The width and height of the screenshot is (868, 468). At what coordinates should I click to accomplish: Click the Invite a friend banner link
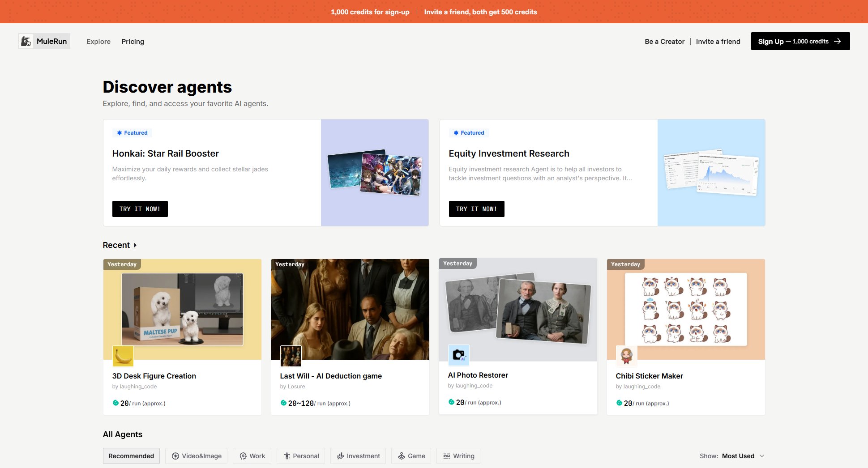[x=480, y=12]
